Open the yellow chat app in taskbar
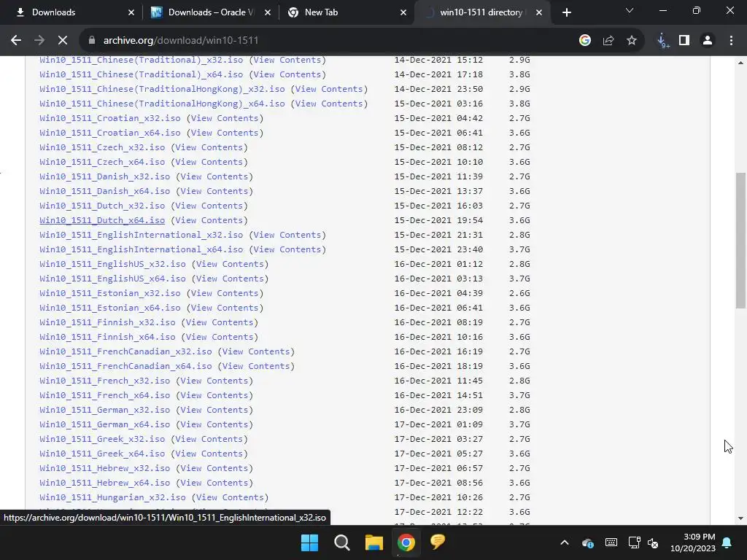This screenshot has height=560, width=747. [438, 542]
